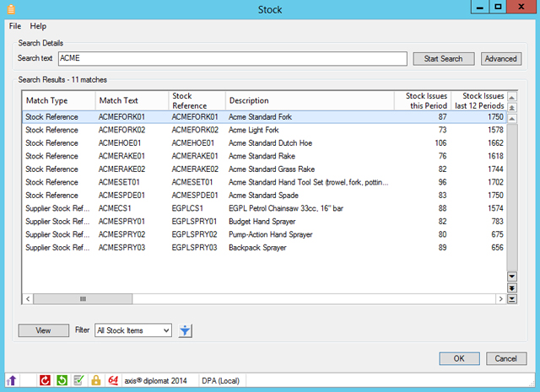
Task: Click the value 106 in this-period column
Action: [440, 143]
